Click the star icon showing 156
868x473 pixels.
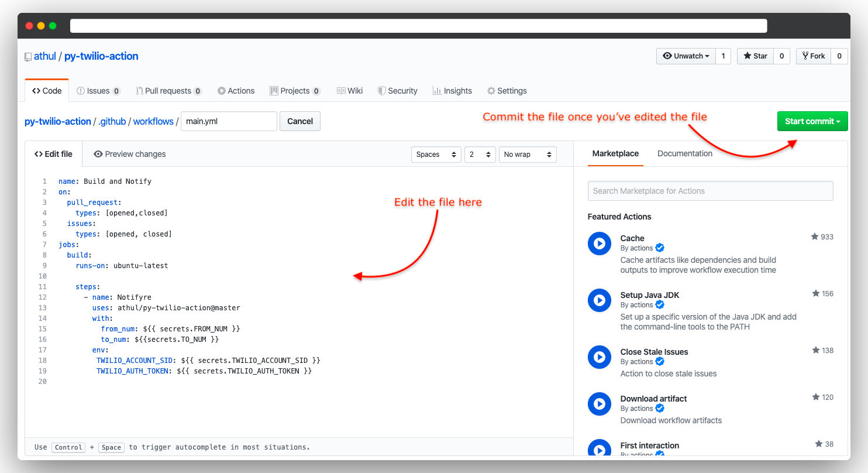815,293
